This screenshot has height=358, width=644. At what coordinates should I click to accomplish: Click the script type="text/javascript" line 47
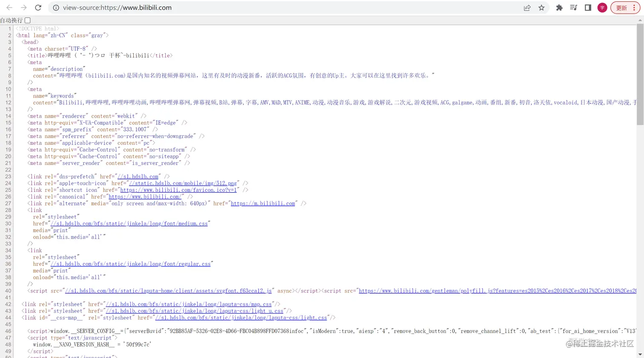pos(72,338)
